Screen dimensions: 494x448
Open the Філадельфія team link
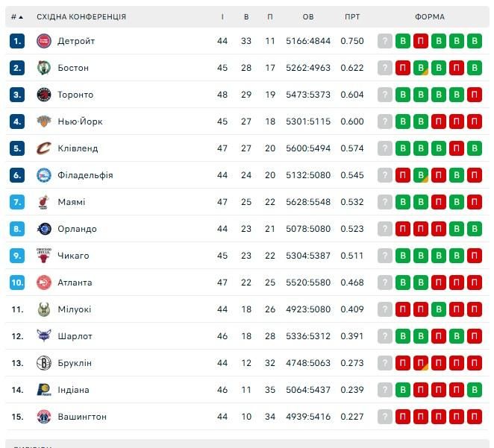pyautogui.click(x=85, y=175)
